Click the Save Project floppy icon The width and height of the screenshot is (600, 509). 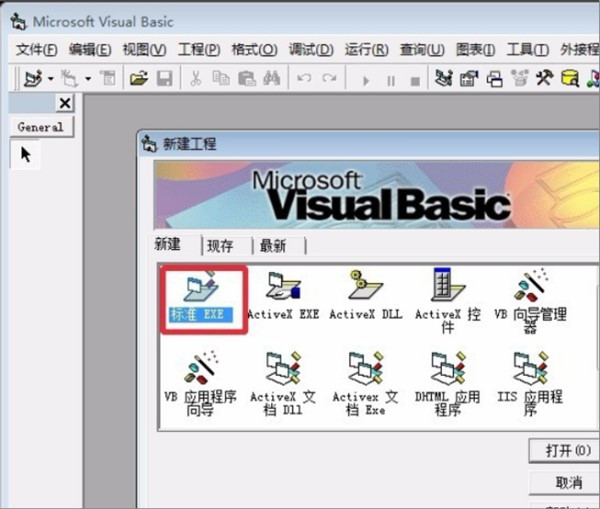pyautogui.click(x=165, y=79)
